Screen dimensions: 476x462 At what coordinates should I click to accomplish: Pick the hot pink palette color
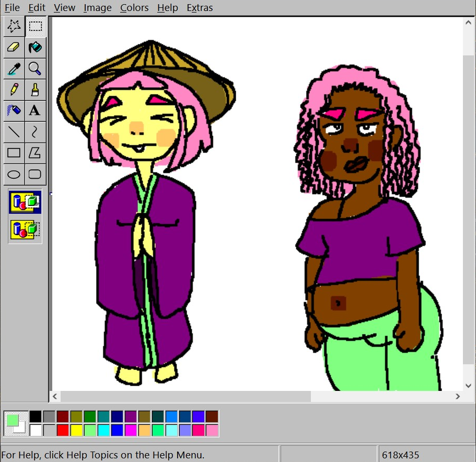coord(199,431)
